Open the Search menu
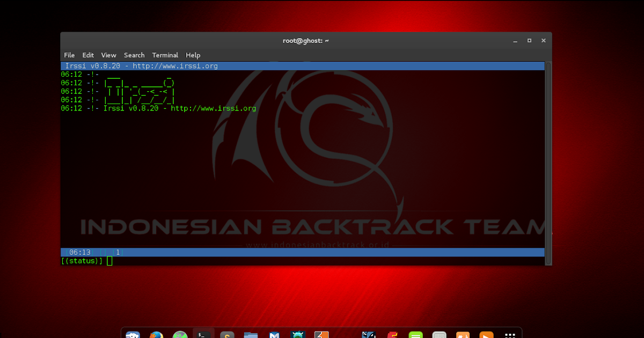 pos(134,55)
